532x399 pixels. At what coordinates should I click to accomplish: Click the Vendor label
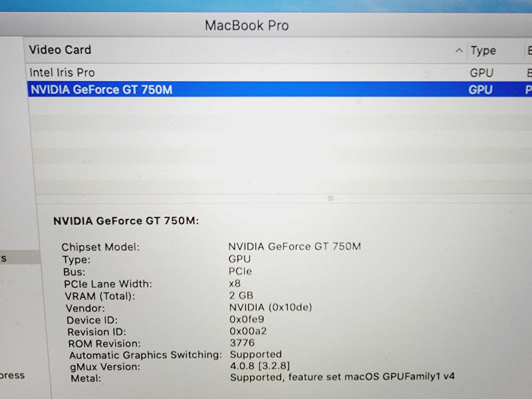click(x=85, y=308)
